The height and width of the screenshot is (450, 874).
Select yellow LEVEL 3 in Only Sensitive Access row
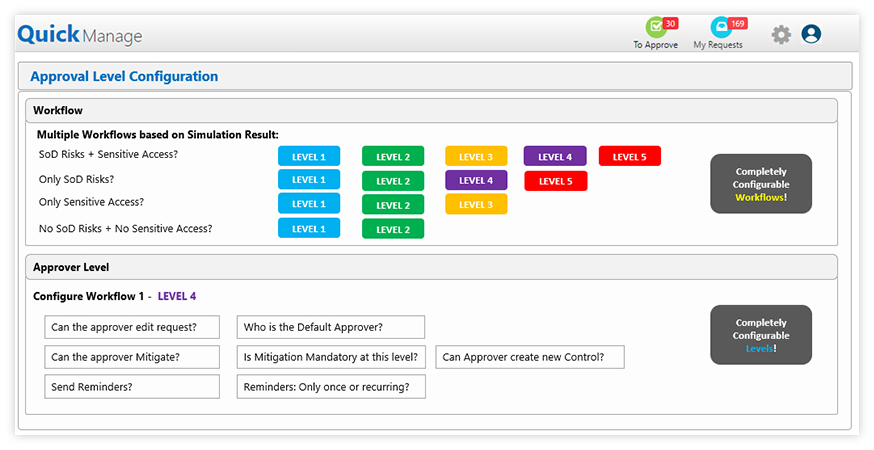(x=476, y=204)
